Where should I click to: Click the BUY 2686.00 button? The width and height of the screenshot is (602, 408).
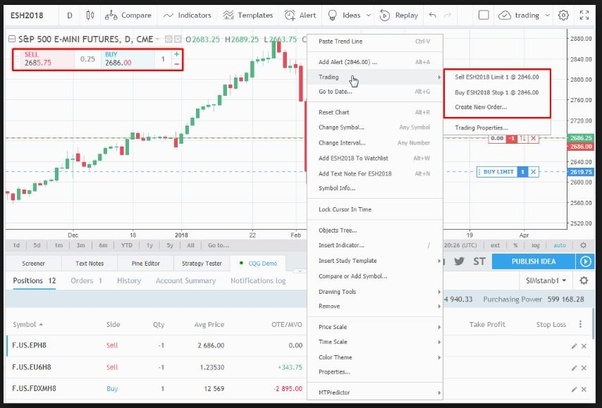click(127, 59)
